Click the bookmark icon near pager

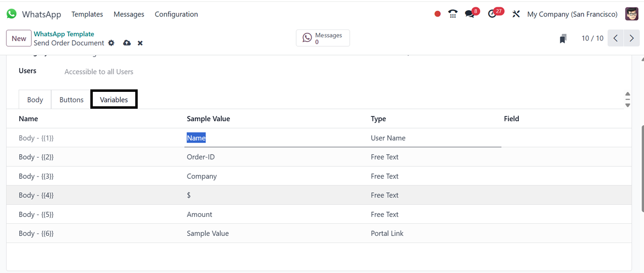(x=563, y=39)
